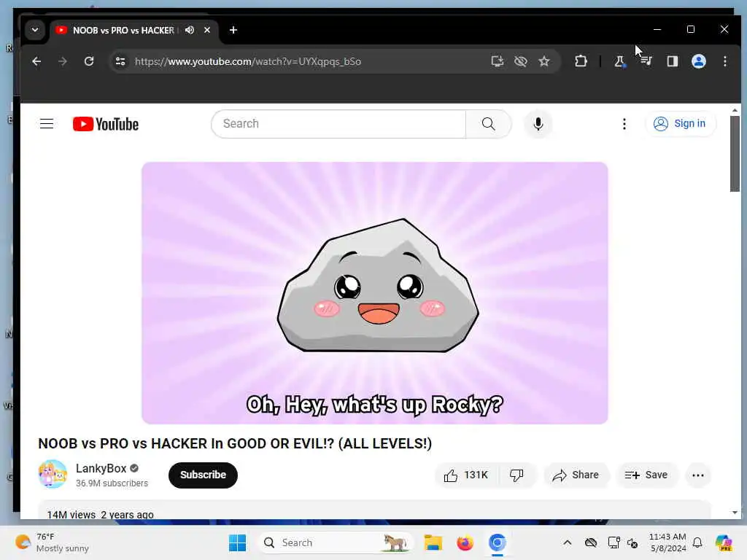This screenshot has height=560, width=747.
Task: Open the tab search dropdown arrow
Action: click(35, 30)
